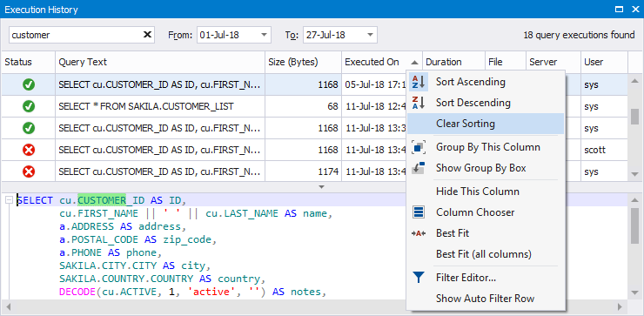Screen dimensions: 644x316
Task: Click the User column header
Action: [604, 63]
